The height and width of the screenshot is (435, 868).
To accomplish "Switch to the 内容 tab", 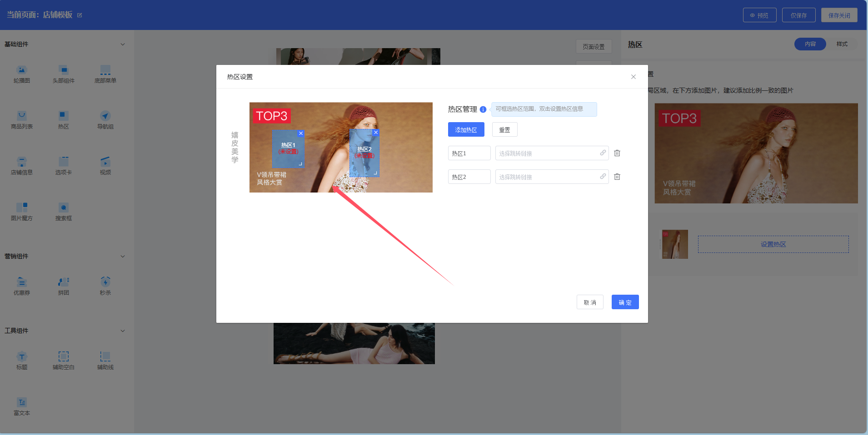I will (810, 44).
